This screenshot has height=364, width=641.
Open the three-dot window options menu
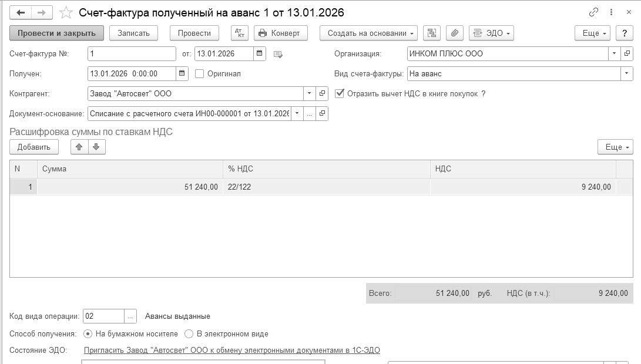[x=611, y=12]
